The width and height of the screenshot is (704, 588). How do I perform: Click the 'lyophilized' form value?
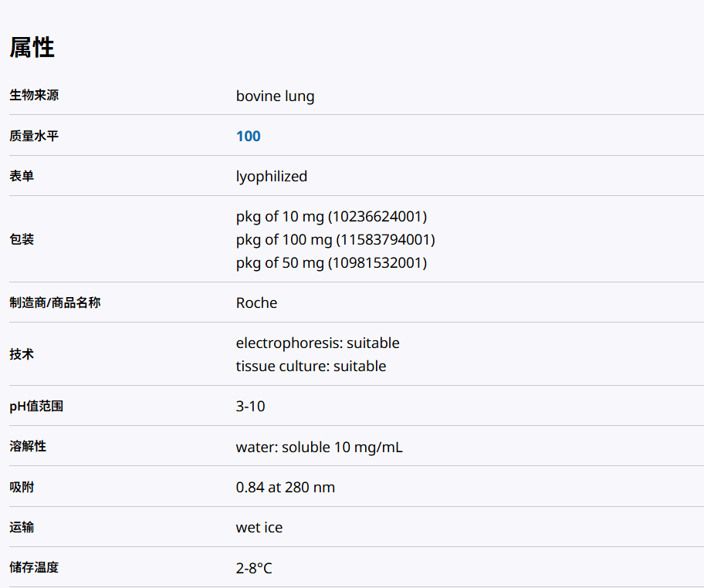coord(271,177)
